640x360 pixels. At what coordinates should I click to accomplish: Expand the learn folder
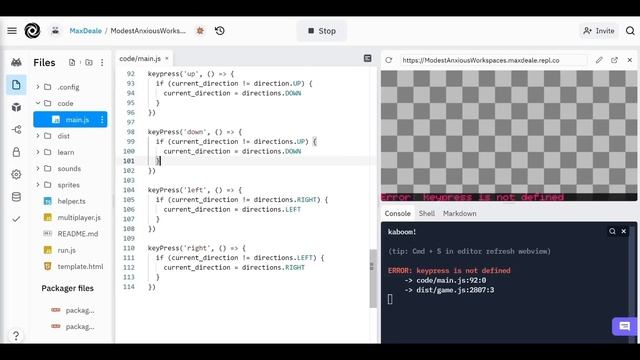[x=38, y=152]
